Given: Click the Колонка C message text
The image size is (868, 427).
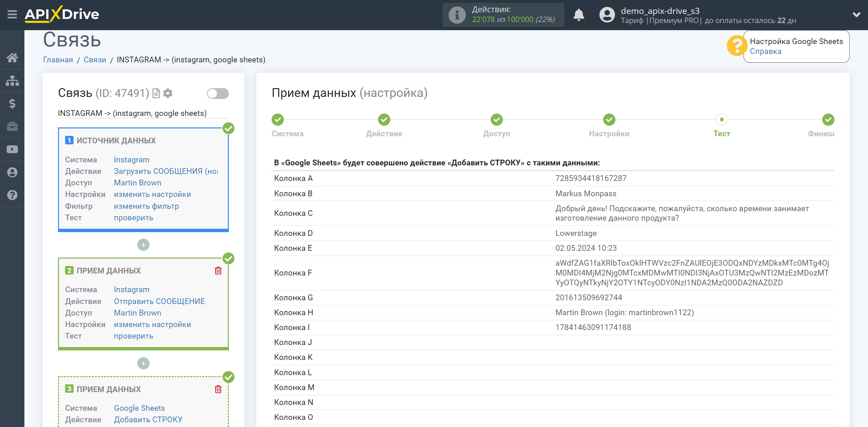Looking at the screenshot, I should 682,213.
